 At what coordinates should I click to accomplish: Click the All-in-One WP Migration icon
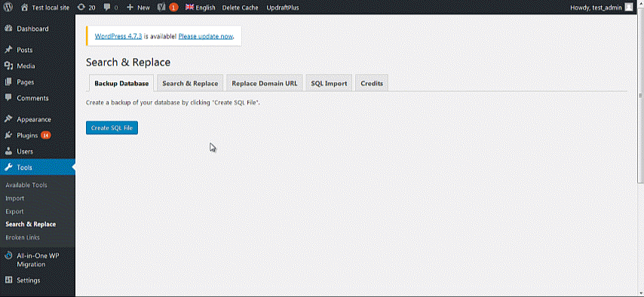(8, 256)
